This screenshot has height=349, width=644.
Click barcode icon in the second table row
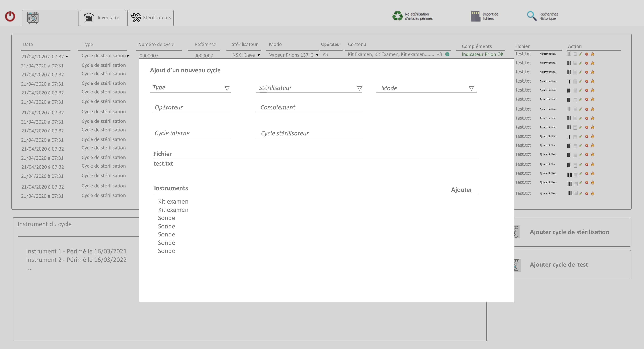(x=569, y=63)
